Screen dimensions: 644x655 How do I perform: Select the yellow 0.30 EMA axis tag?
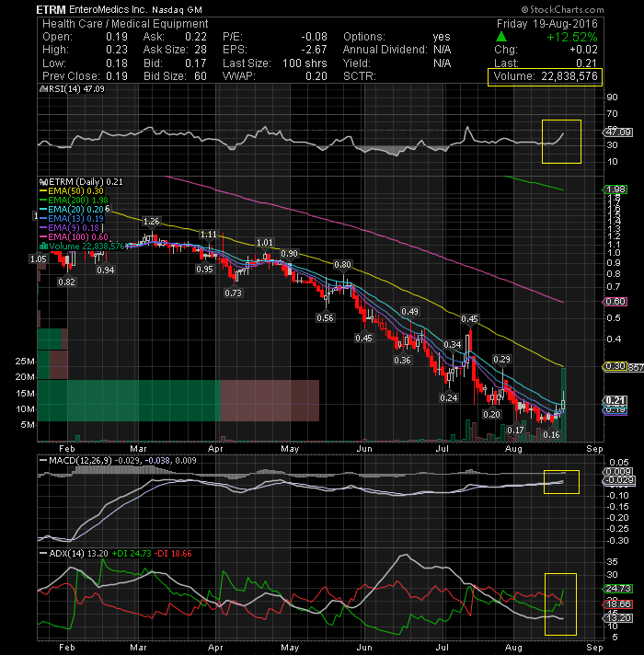[x=615, y=366]
